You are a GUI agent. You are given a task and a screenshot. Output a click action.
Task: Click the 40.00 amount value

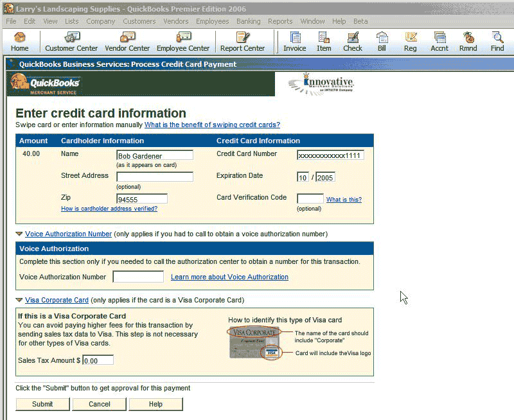(31, 153)
